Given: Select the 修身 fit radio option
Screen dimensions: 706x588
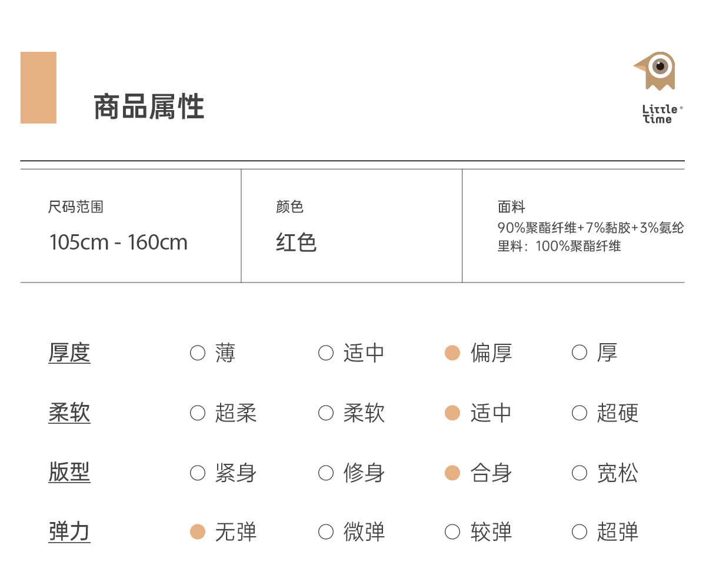Looking at the screenshot, I should [326, 473].
